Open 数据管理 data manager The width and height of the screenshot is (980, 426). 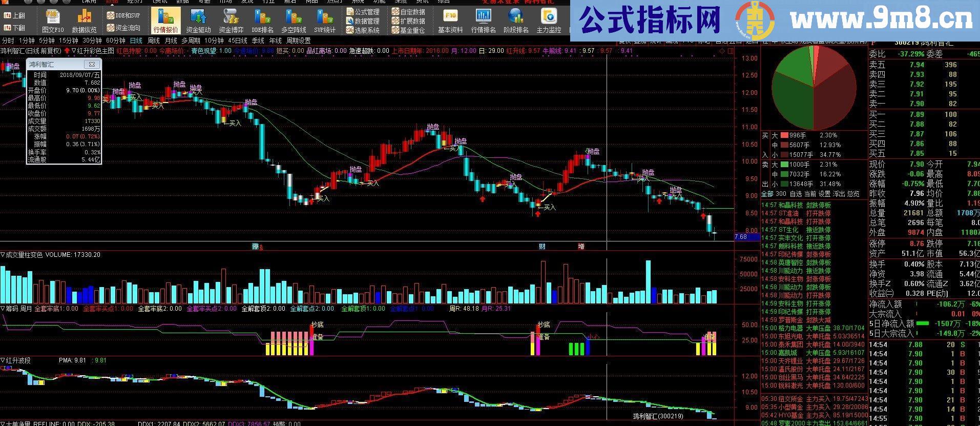363,21
